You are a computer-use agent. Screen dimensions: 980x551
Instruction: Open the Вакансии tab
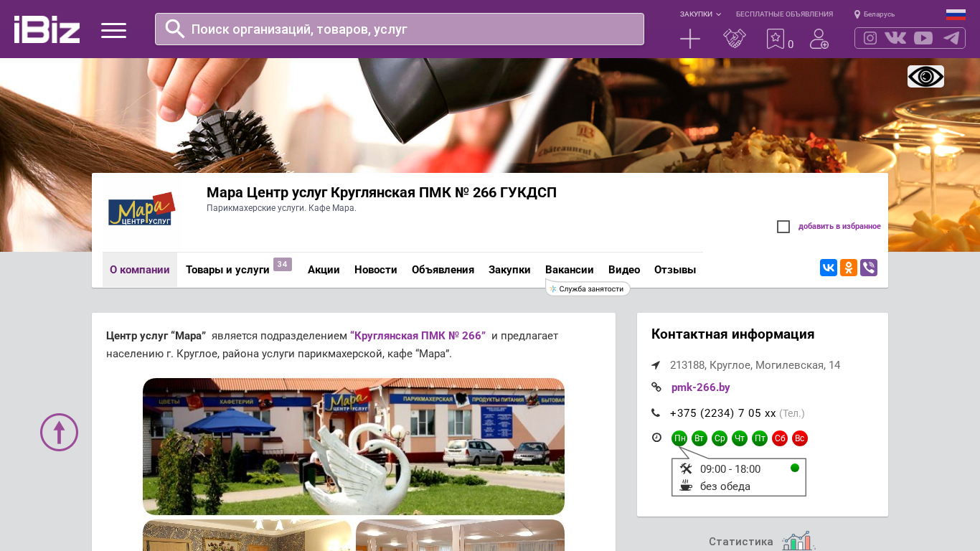[x=570, y=270]
